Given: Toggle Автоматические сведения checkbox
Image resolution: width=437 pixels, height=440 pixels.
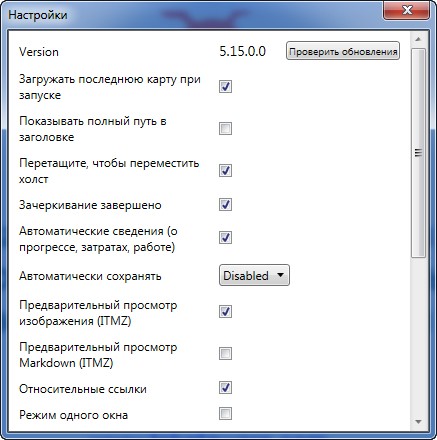Looking at the screenshot, I should (225, 238).
